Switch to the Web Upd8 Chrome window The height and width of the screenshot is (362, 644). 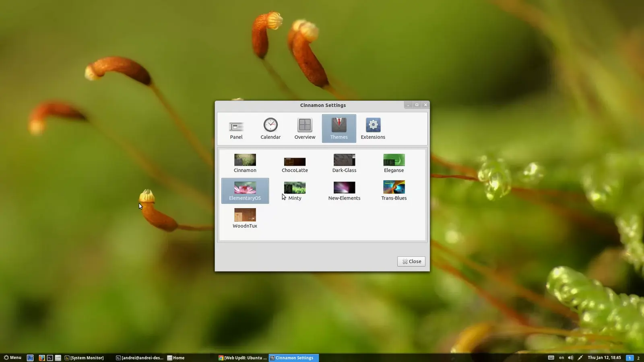pos(243,358)
